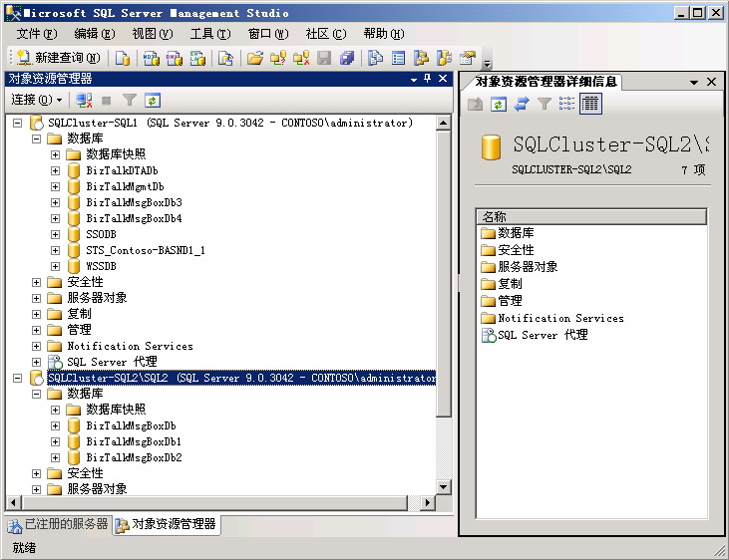Screen dimensions: 729x560
Task: Select 数据库 folder in details list
Action: coord(508,233)
